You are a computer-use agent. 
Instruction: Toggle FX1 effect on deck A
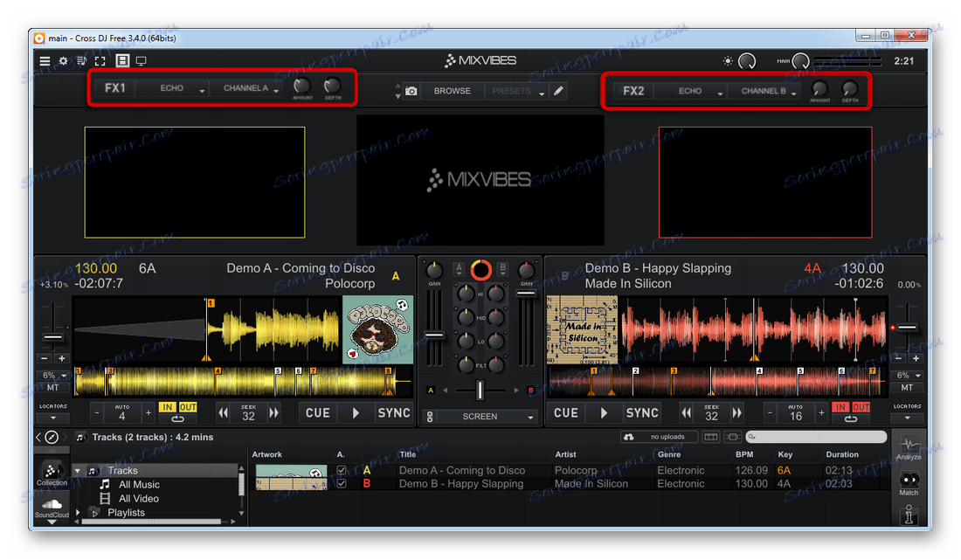tap(115, 88)
